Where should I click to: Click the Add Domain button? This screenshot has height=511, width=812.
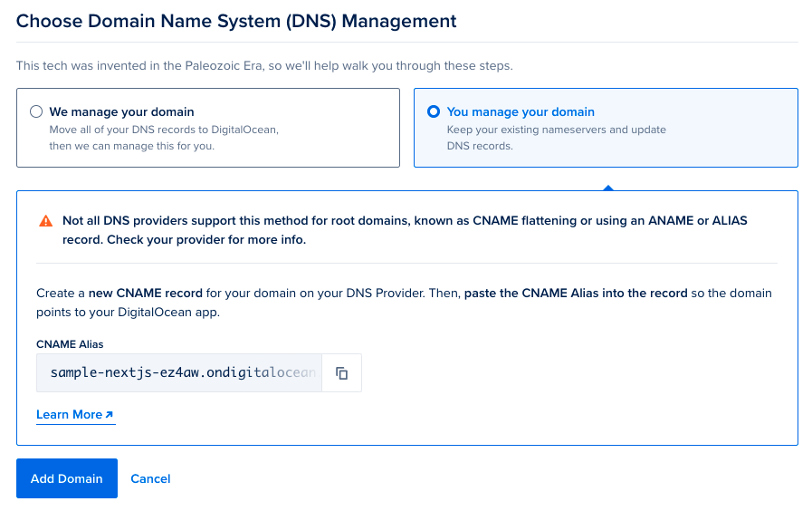(x=67, y=478)
